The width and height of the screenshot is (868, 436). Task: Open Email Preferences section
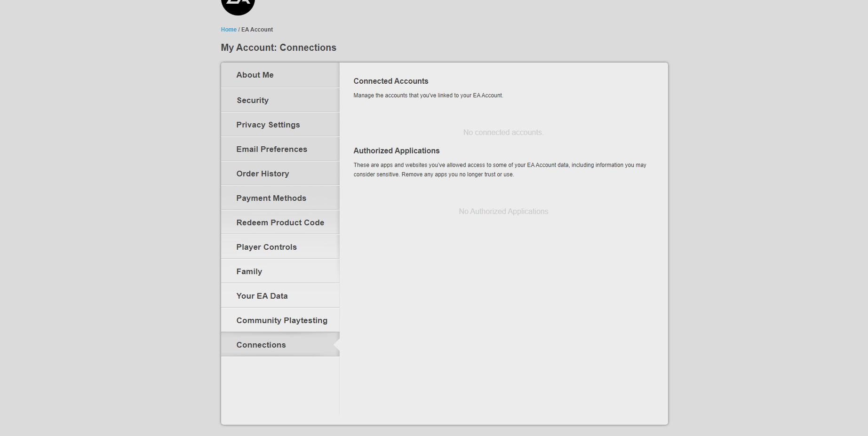280,149
